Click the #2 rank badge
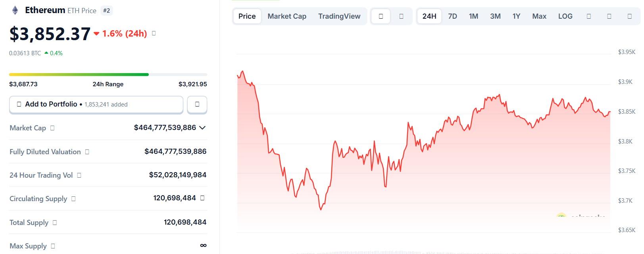This screenshot has height=254, width=644. [106, 11]
